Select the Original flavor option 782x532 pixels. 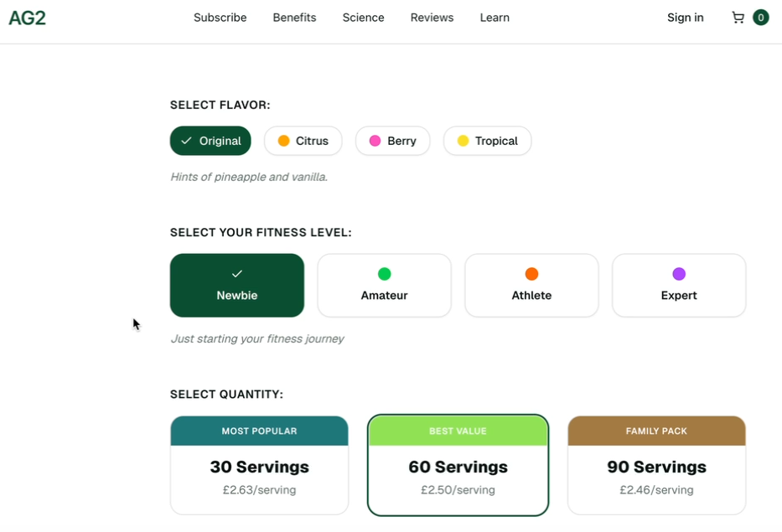pos(210,141)
